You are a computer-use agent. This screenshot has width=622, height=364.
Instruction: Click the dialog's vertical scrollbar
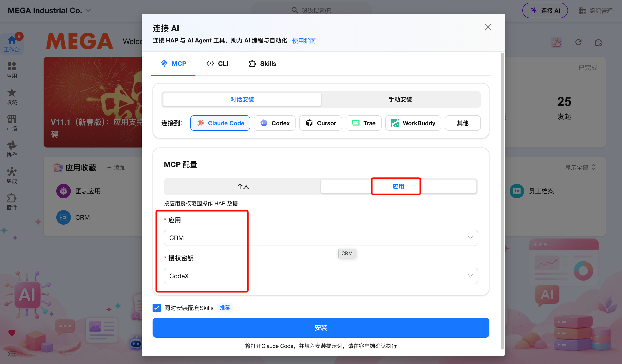502,201
